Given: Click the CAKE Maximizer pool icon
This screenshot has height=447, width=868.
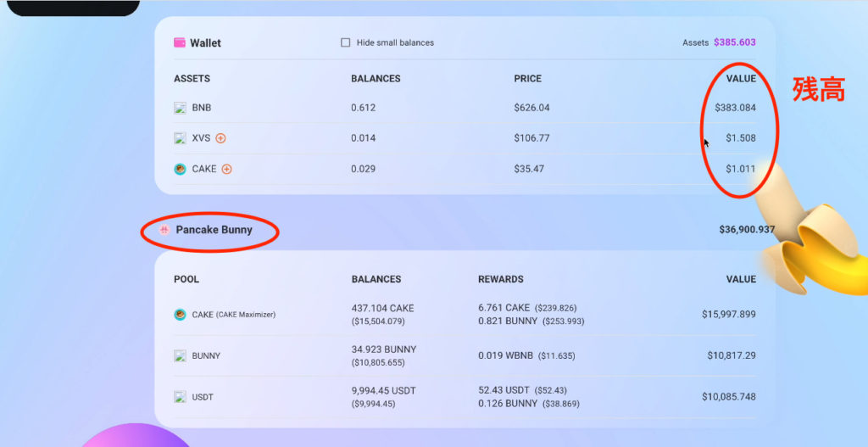Looking at the screenshot, I should tap(180, 315).
